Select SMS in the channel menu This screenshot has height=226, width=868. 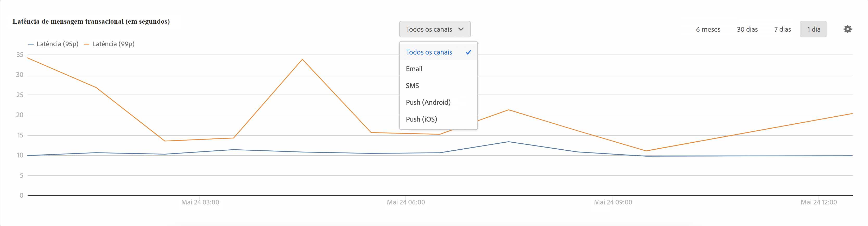click(413, 86)
